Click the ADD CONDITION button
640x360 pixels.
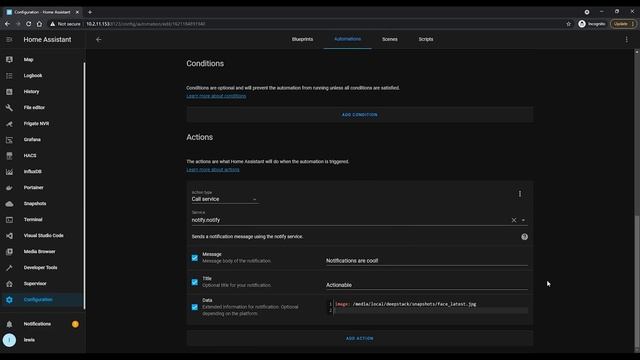[x=360, y=115]
